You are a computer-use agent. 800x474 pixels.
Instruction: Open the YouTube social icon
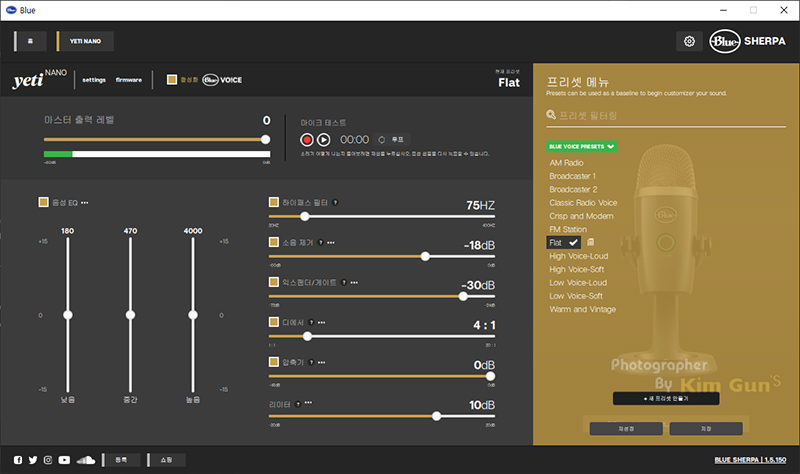(x=64, y=460)
